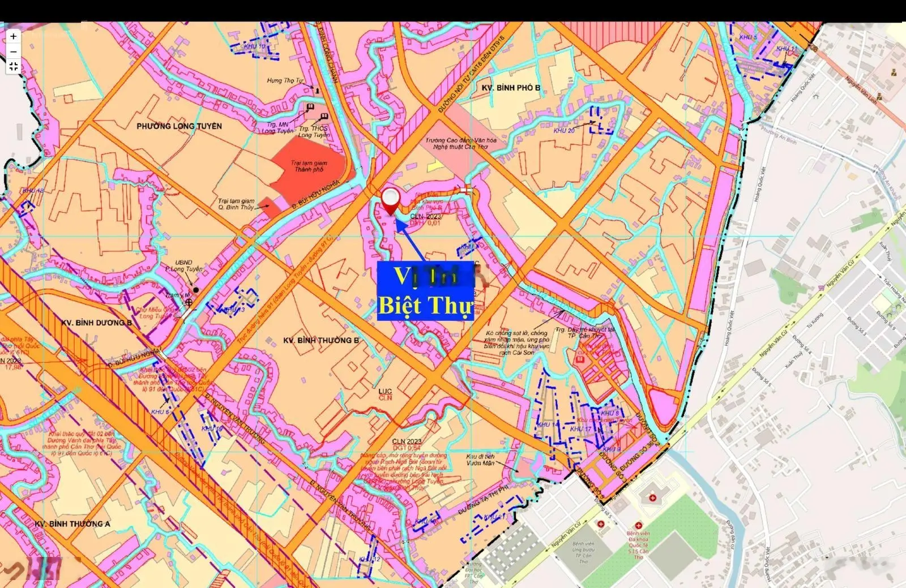Click the Bệnh viện Đa khoa Quốc tế S.I.S label
This screenshot has width=906, height=588.
click(x=639, y=545)
